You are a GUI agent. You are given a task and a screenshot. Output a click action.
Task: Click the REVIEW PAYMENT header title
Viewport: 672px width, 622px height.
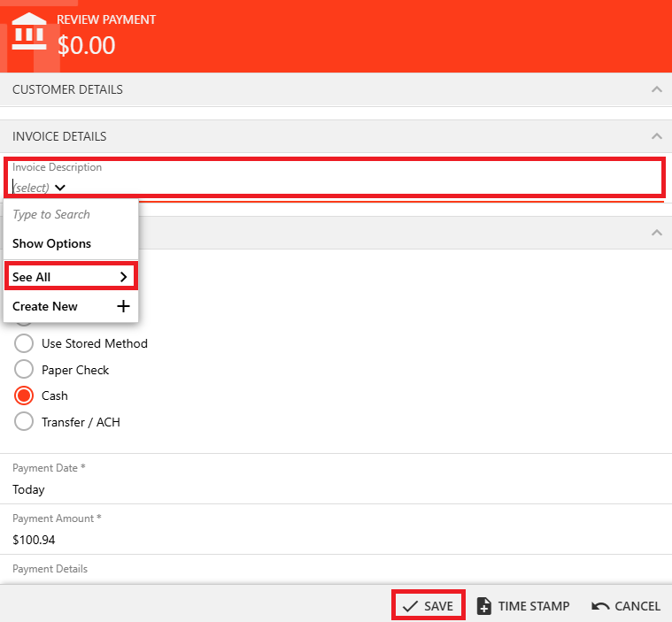pyautogui.click(x=106, y=19)
